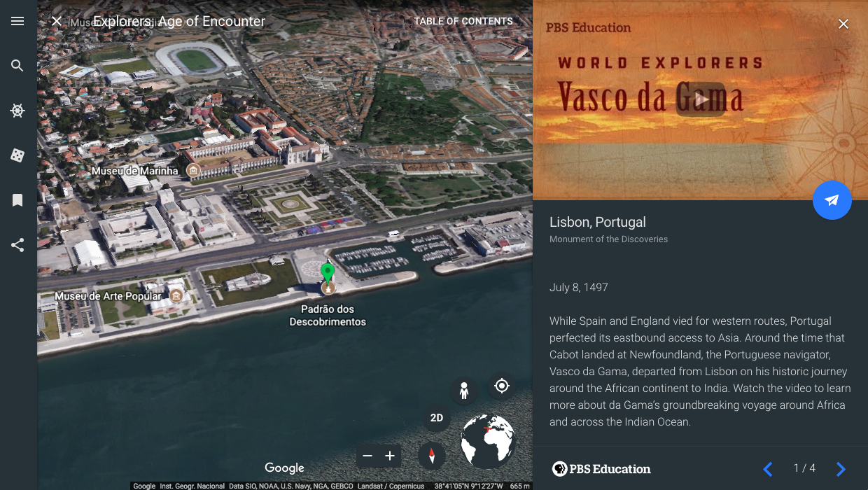This screenshot has height=490, width=868.
Task: Advance to the next story page
Action: 841,469
